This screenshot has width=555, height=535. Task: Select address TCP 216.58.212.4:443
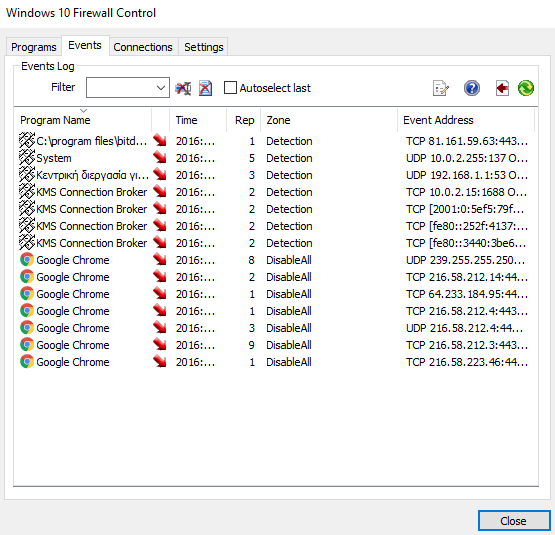tap(467, 311)
